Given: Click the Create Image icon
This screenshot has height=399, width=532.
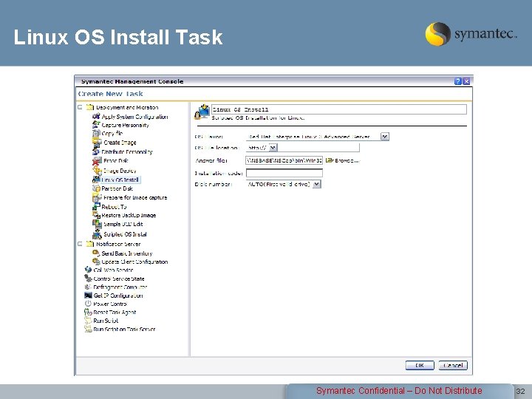Looking at the screenshot, I should (97, 143).
